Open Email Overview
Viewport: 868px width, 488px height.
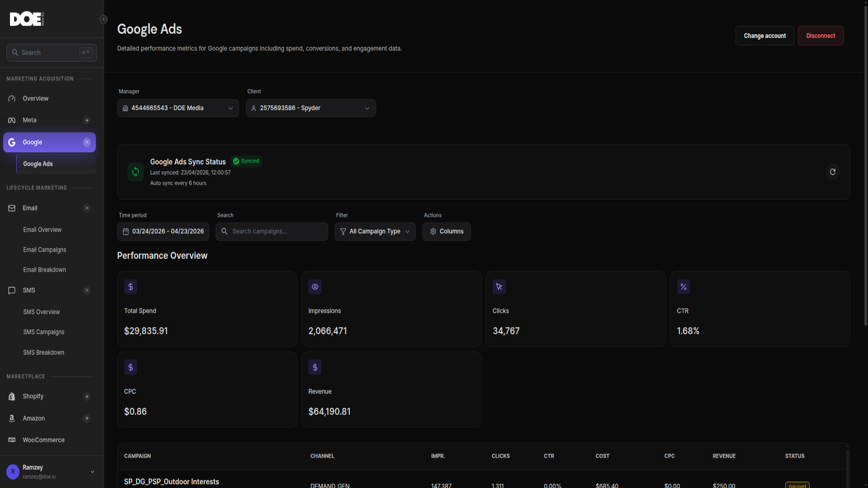pyautogui.click(x=42, y=230)
